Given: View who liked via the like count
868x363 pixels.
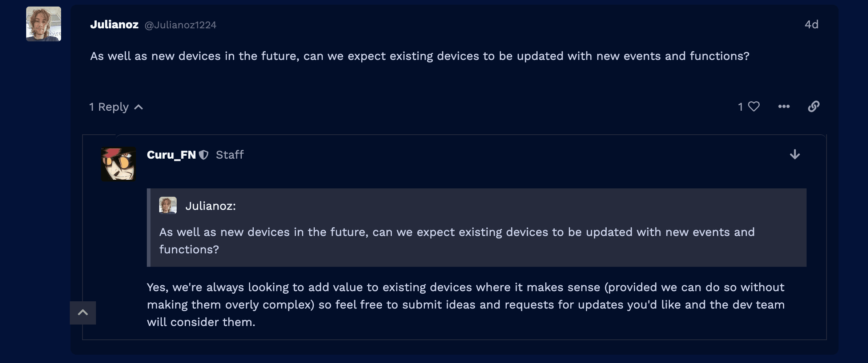Looking at the screenshot, I should pyautogui.click(x=740, y=107).
